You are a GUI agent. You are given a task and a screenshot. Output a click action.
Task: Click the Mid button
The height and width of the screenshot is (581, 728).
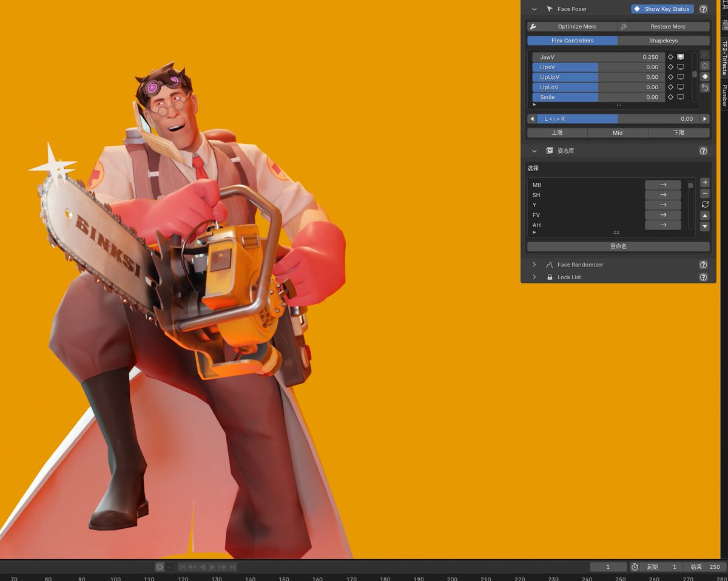618,133
